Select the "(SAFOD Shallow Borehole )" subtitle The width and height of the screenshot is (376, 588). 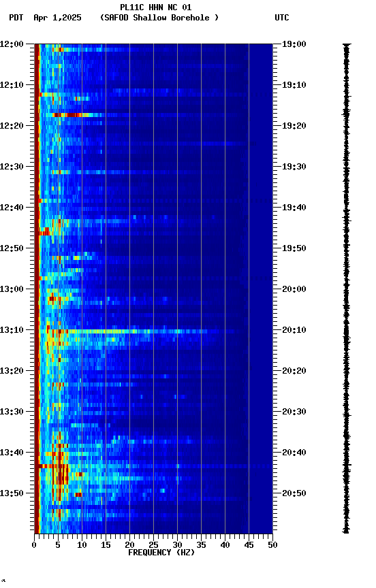pyautogui.click(x=159, y=18)
